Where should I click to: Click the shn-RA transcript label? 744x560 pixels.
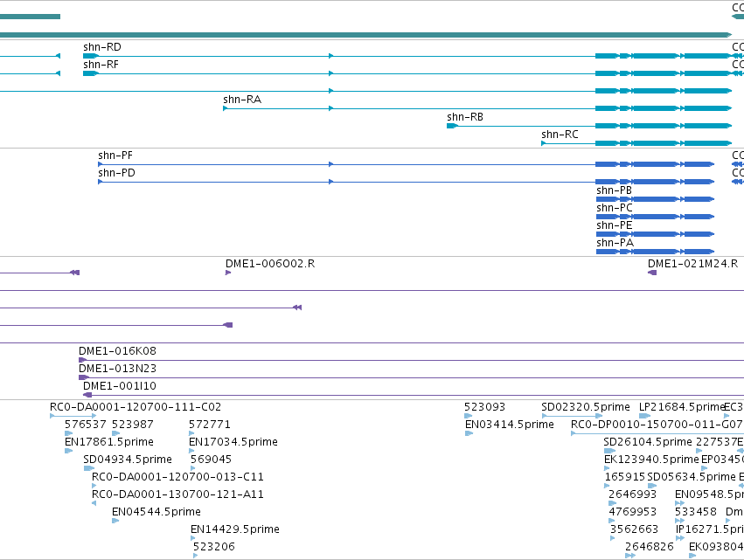[x=242, y=100]
